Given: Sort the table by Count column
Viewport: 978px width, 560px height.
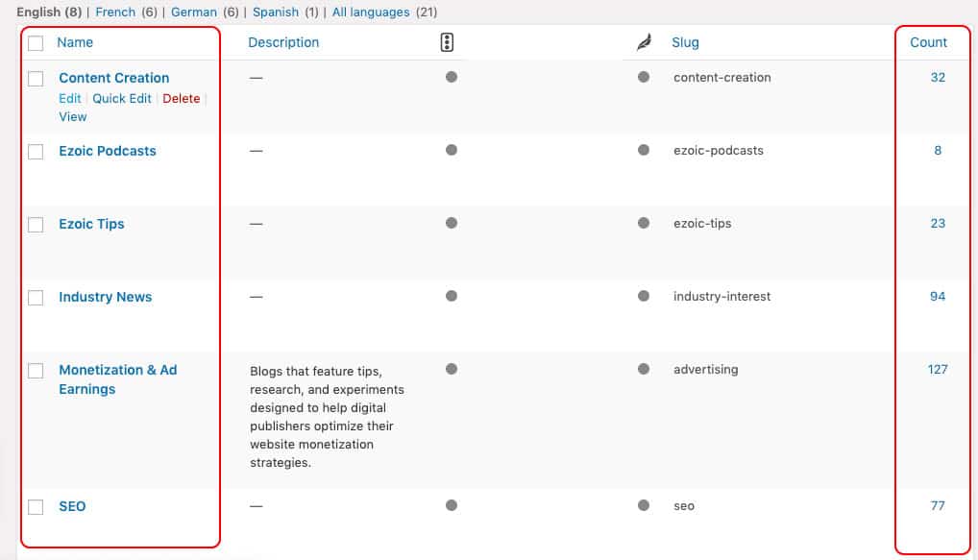Looking at the screenshot, I should pos(928,42).
